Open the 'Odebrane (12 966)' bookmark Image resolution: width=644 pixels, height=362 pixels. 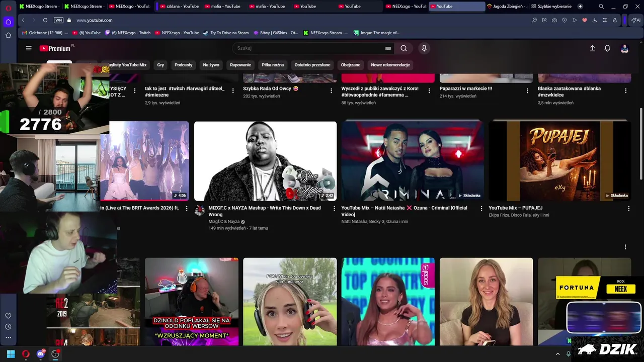point(44,33)
